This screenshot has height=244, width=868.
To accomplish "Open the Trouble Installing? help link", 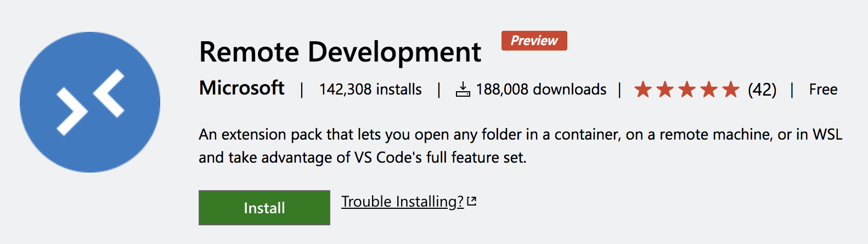I will pyautogui.click(x=403, y=202).
